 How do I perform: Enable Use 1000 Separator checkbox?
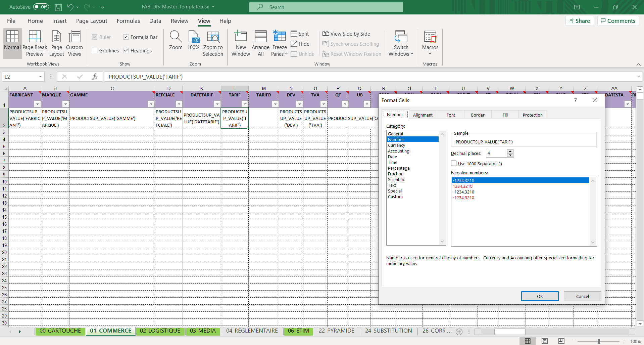pos(454,164)
